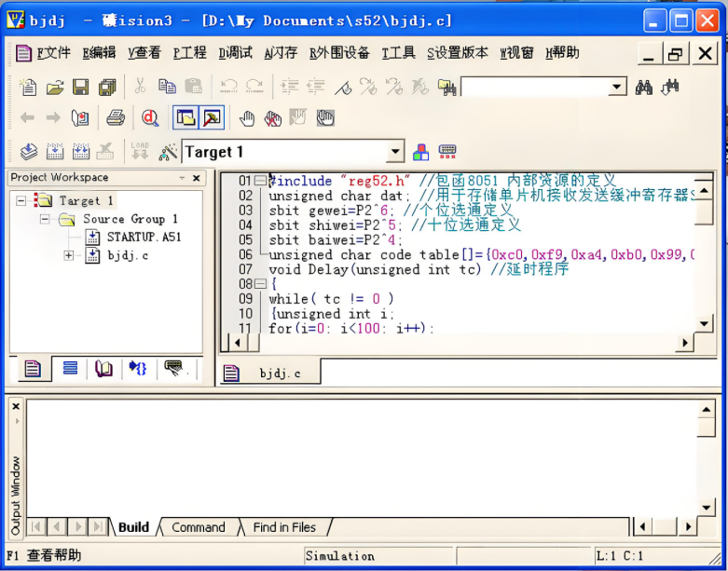Open the 调试 Debug menu
Screen dimensions: 728x571
point(236,53)
